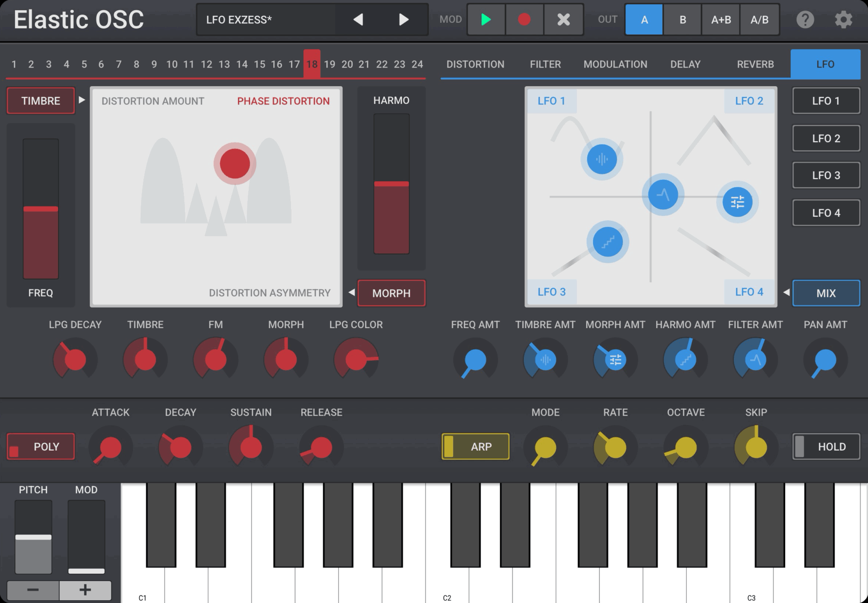
Task: Open the preset name LFO EXZESS* list
Action: coord(265,20)
